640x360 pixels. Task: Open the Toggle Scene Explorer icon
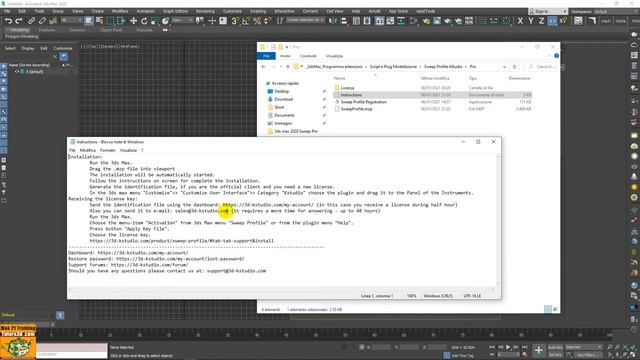pos(356,21)
